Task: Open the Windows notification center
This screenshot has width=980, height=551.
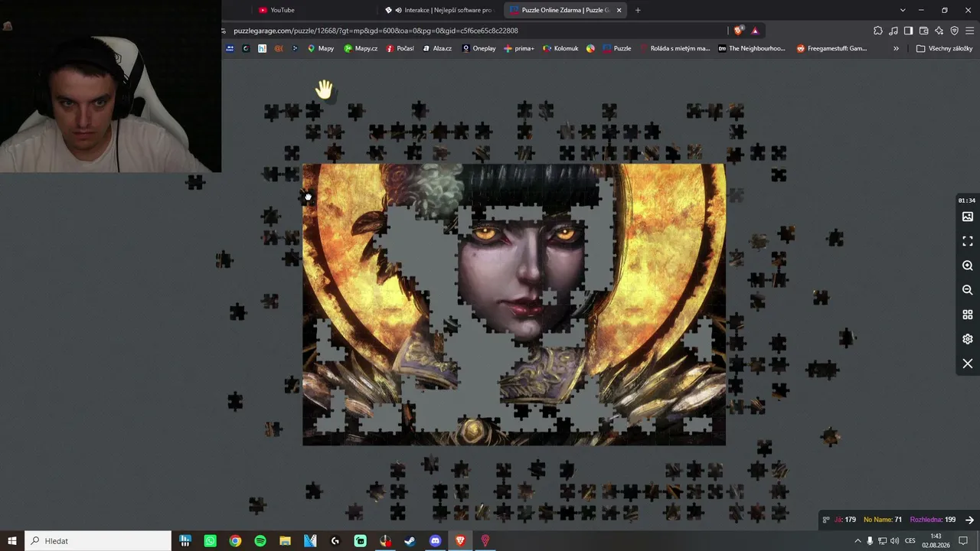Action: (x=963, y=541)
